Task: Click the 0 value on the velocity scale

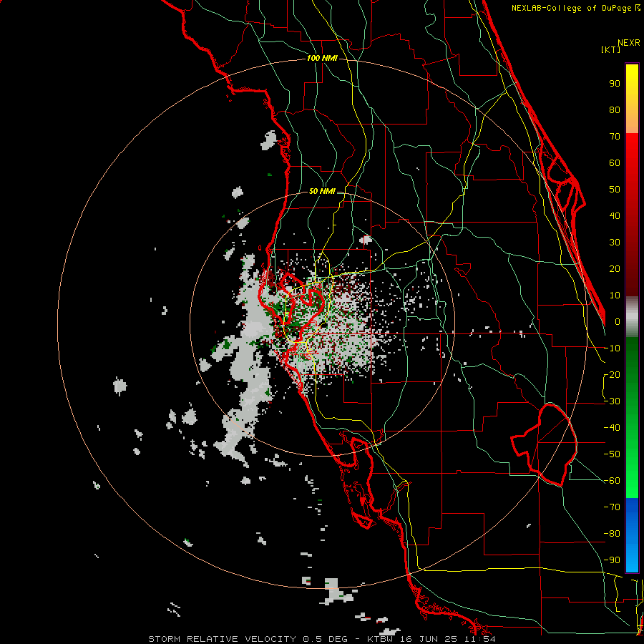Action: click(x=618, y=322)
